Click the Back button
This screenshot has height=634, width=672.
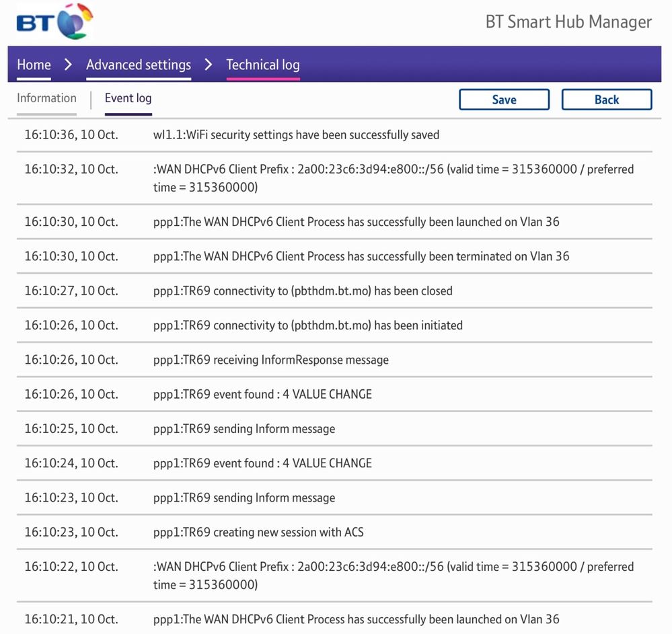(x=606, y=100)
